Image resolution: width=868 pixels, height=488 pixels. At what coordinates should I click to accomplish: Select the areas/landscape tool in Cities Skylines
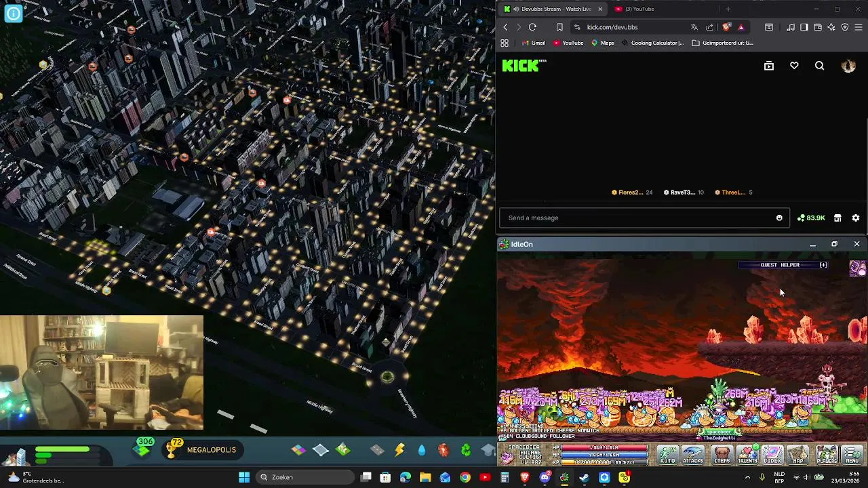[x=343, y=449]
